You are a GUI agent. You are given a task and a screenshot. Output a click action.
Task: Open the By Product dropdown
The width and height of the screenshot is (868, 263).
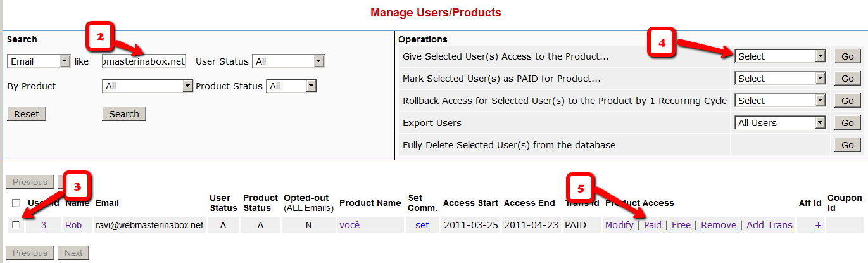tap(147, 86)
